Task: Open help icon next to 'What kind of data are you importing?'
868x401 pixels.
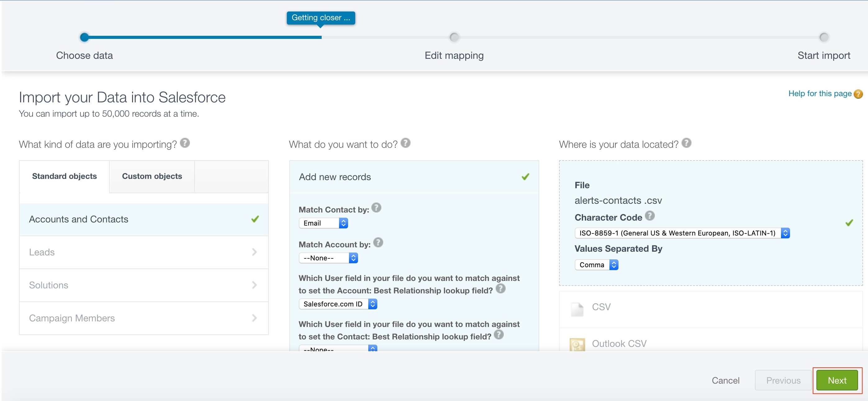Action: tap(185, 143)
